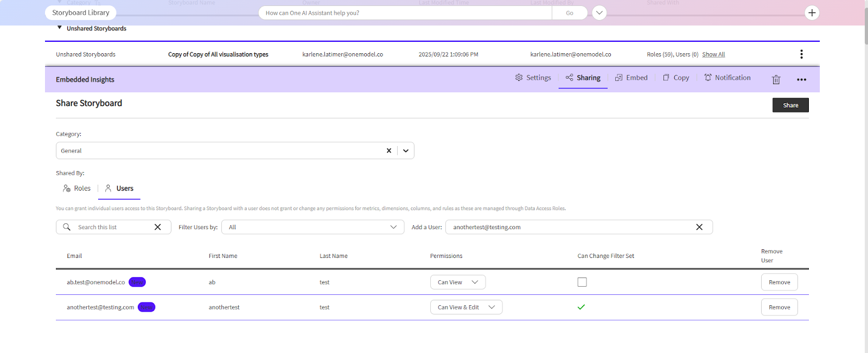Image resolution: width=868 pixels, height=353 pixels.
Task: Click the magnifier search icon
Action: pyautogui.click(x=67, y=227)
